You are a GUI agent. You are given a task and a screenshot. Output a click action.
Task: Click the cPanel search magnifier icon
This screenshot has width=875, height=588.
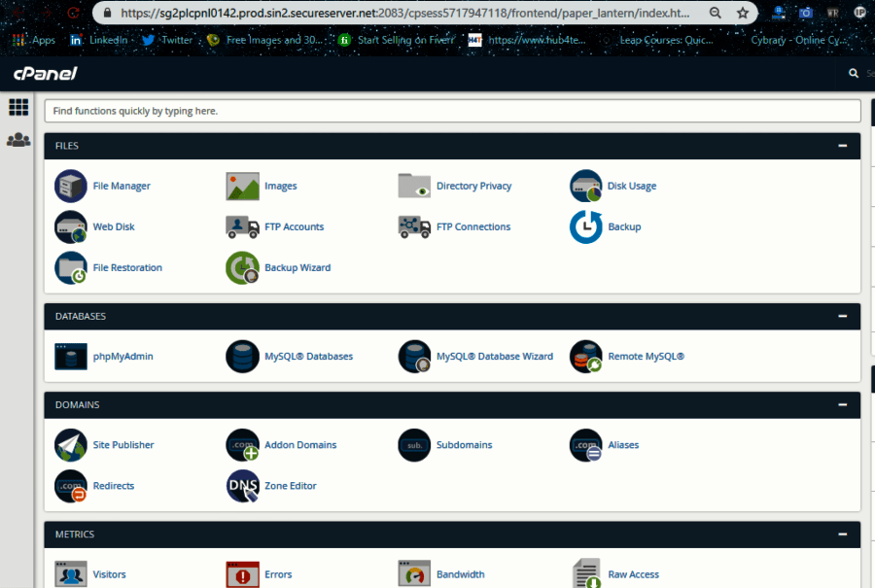point(854,73)
